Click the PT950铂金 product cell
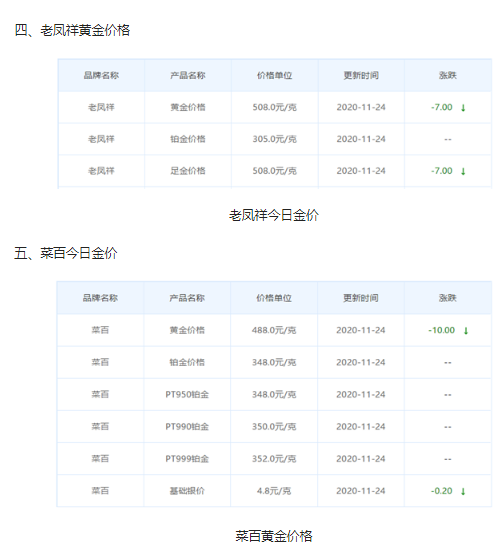 (187, 394)
